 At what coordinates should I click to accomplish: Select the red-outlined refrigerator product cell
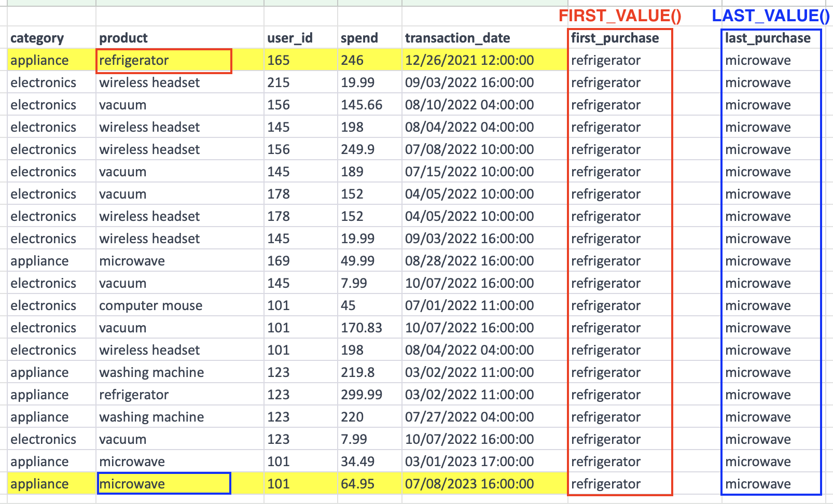(163, 61)
